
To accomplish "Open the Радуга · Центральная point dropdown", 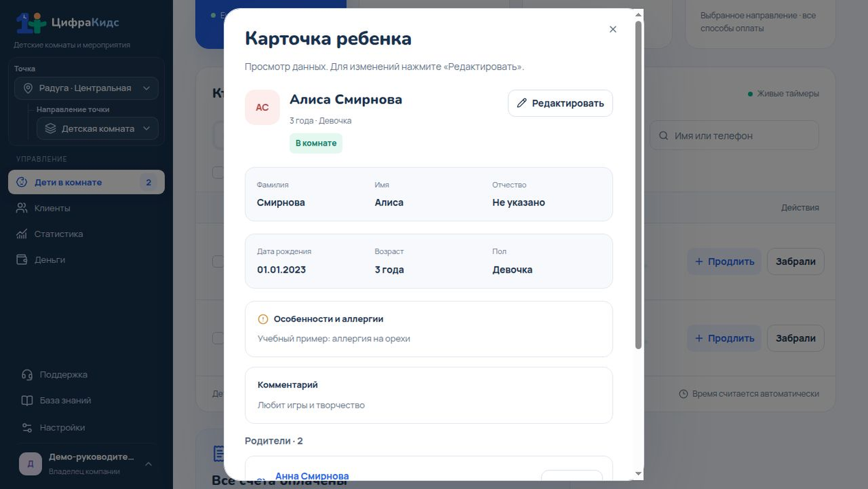I will pos(86,88).
